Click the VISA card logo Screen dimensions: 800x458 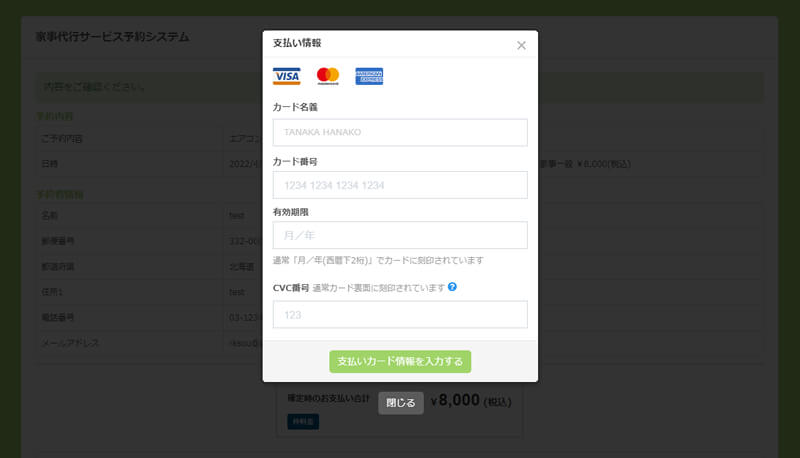pyautogui.click(x=287, y=76)
